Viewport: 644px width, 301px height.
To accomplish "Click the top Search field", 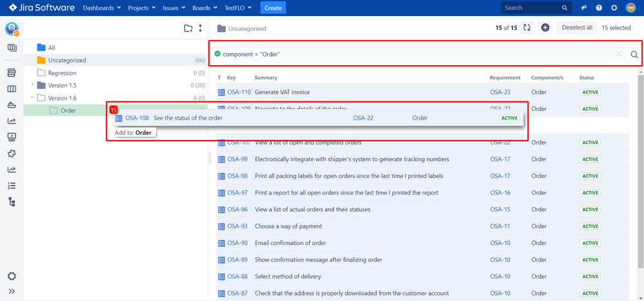I will coord(536,8).
